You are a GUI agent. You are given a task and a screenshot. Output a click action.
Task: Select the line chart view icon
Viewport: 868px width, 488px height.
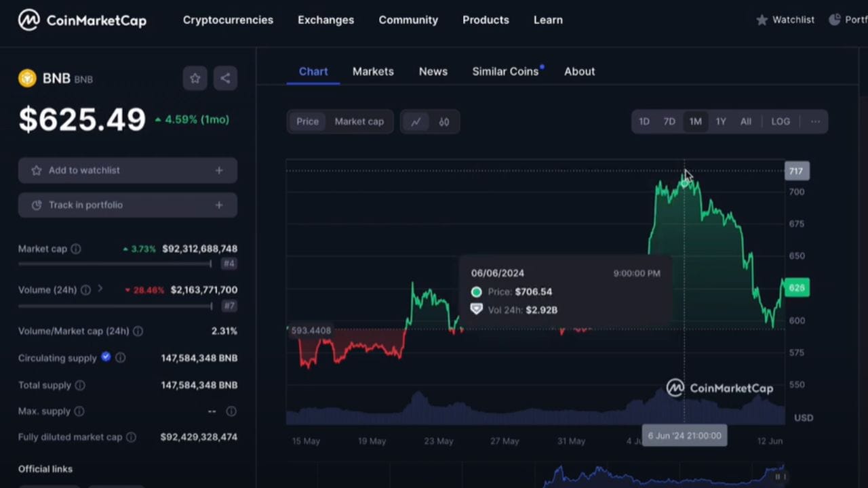(416, 121)
